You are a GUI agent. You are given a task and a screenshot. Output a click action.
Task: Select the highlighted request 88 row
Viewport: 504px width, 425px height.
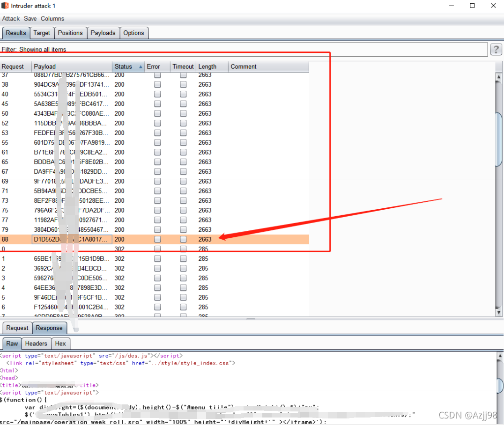click(x=155, y=239)
